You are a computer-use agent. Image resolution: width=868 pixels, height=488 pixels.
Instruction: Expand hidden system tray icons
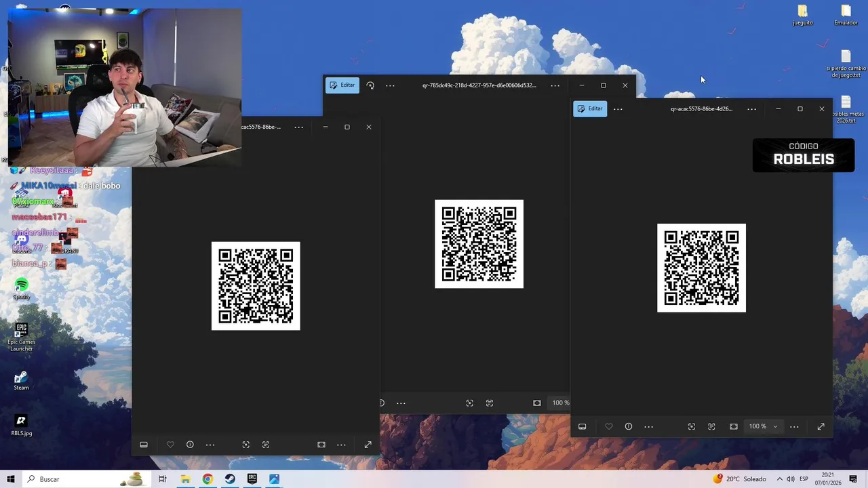coord(779,479)
